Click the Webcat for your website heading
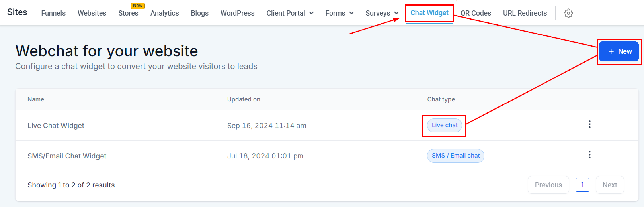This screenshot has height=207, width=644. 107,51
